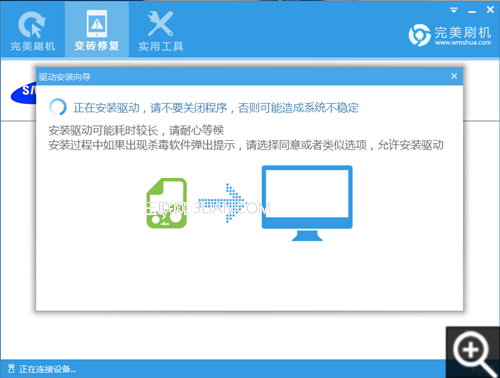Click the 驱动安装向导 dialog title

pos(65,77)
